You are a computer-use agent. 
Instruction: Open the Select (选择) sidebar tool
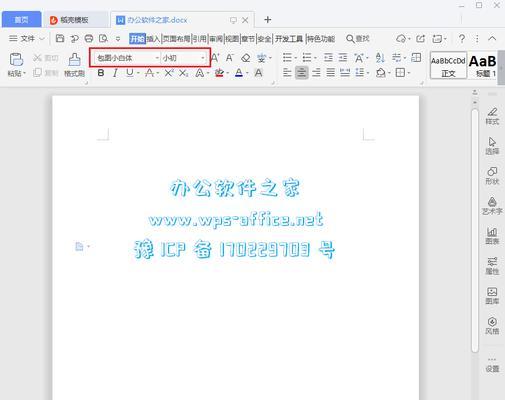tap(492, 146)
